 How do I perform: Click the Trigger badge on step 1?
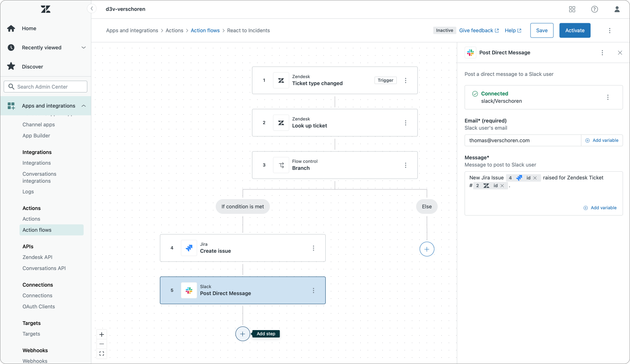click(x=386, y=80)
